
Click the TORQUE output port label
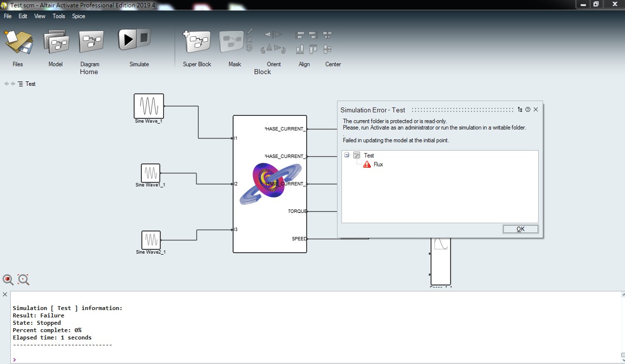click(297, 211)
